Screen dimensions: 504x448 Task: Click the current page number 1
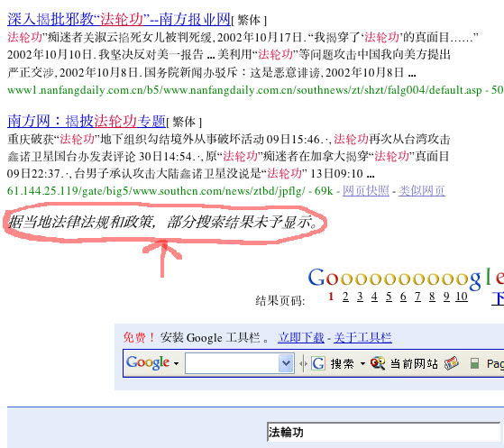tap(331, 297)
